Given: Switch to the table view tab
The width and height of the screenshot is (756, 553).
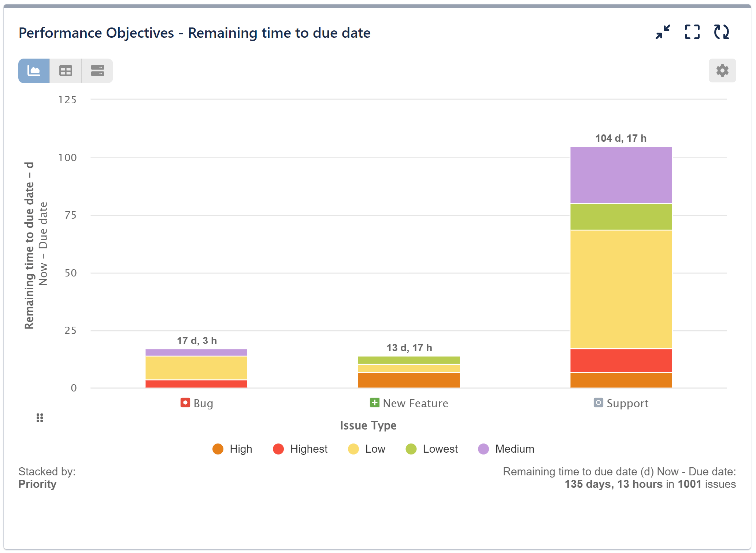Looking at the screenshot, I should 65,70.
